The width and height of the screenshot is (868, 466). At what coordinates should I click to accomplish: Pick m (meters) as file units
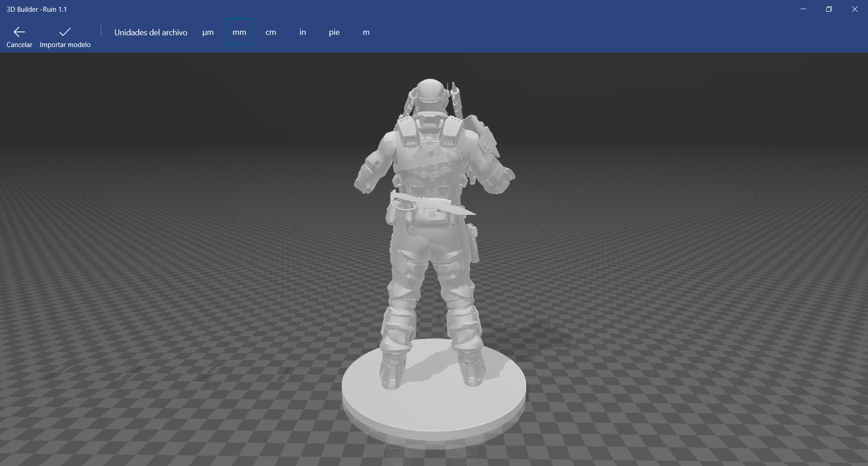pyautogui.click(x=366, y=32)
